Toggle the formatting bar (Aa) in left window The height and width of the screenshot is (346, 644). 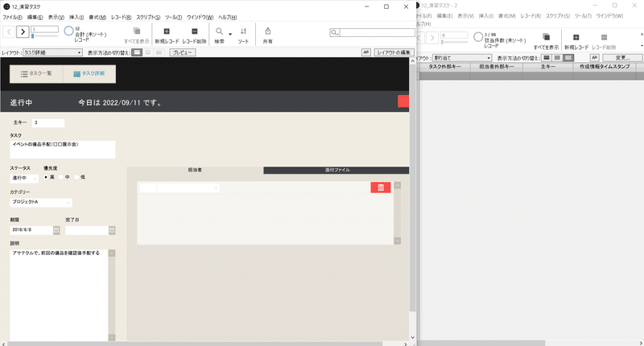[x=366, y=52]
